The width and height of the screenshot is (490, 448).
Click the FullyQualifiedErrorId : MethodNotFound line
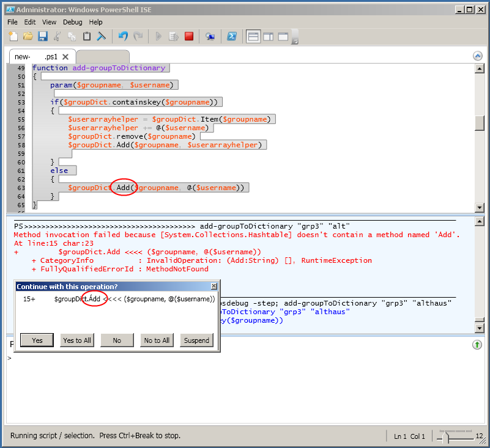click(x=121, y=269)
